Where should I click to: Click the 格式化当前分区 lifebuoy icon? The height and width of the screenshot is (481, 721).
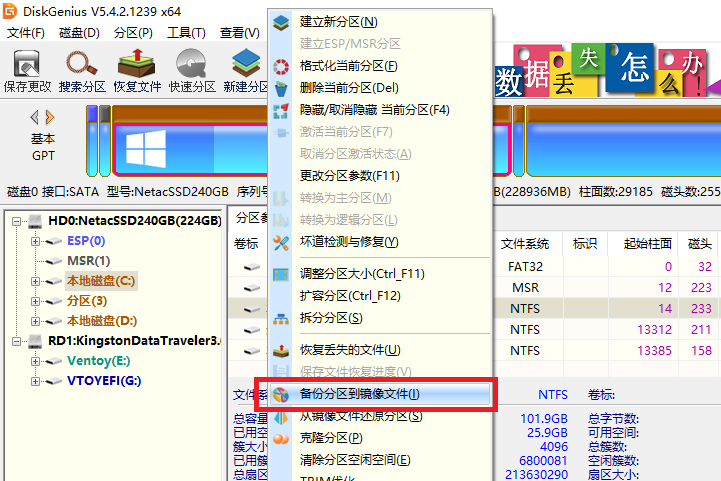[x=281, y=66]
